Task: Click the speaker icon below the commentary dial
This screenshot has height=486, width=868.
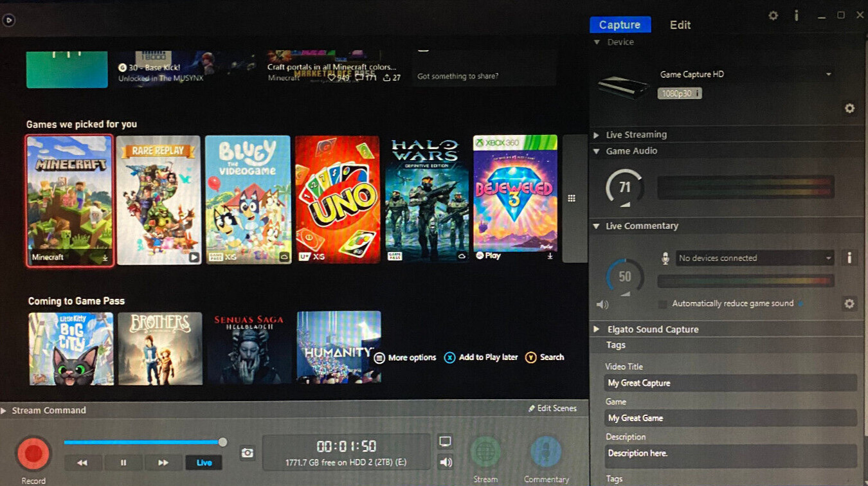Action: click(602, 304)
